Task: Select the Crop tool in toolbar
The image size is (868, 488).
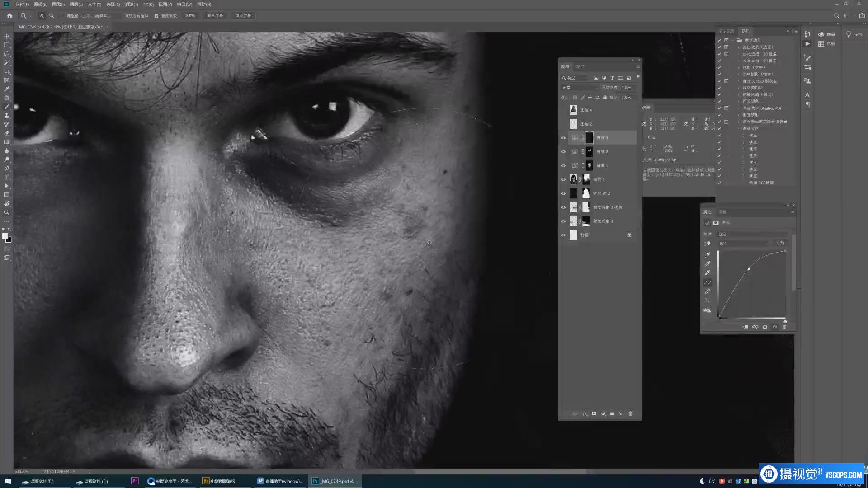Action: (x=7, y=71)
